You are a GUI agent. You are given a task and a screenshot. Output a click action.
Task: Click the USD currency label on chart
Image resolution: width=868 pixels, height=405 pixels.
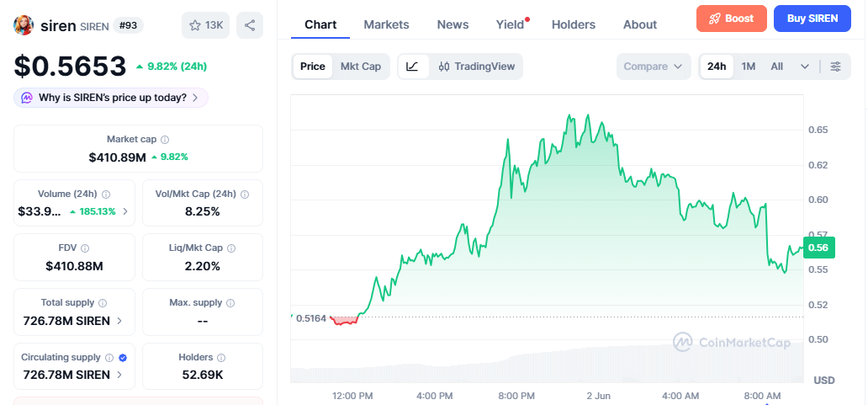pyautogui.click(x=823, y=380)
